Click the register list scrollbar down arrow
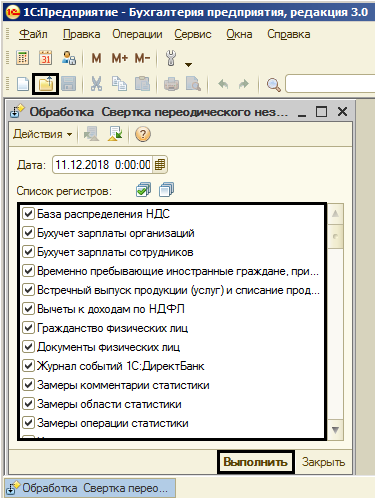The width and height of the screenshot is (375, 498). pos(336,430)
